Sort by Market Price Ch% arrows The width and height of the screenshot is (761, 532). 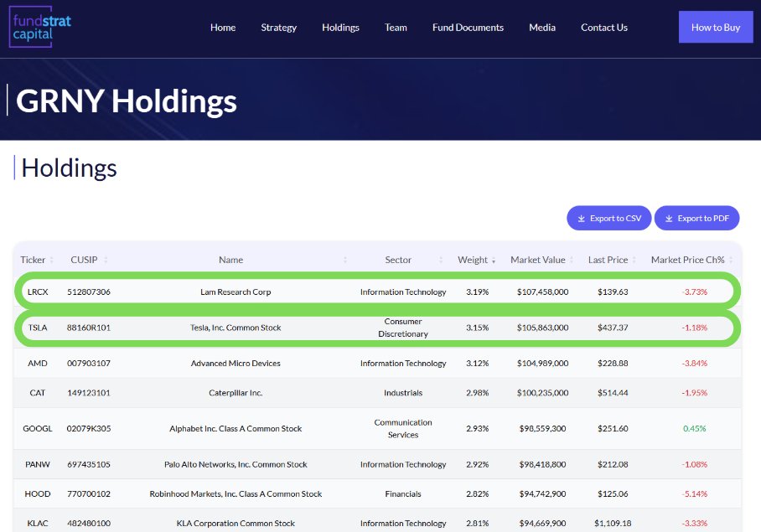pos(731,261)
